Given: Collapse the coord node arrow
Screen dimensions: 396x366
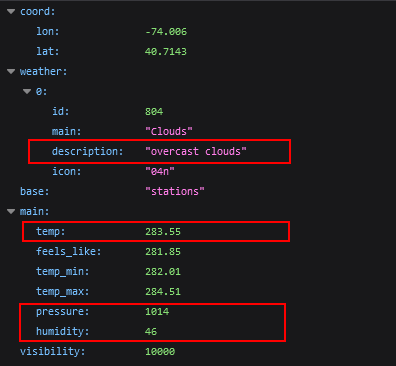Looking at the screenshot, I should click(x=11, y=12).
